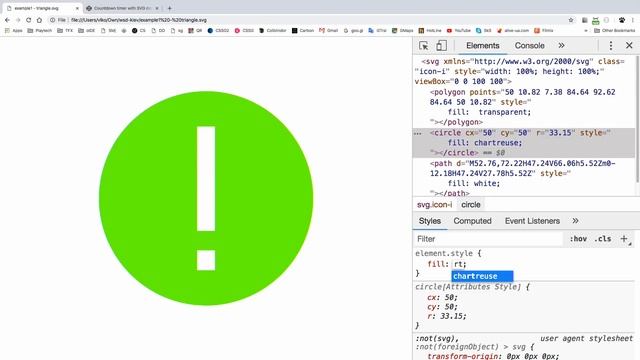The image size is (640, 360).
Task: Open the YouTube bookmark
Action: coord(459,31)
